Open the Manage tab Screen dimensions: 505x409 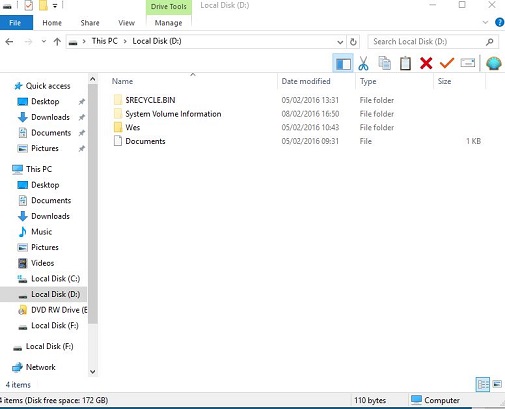point(168,23)
